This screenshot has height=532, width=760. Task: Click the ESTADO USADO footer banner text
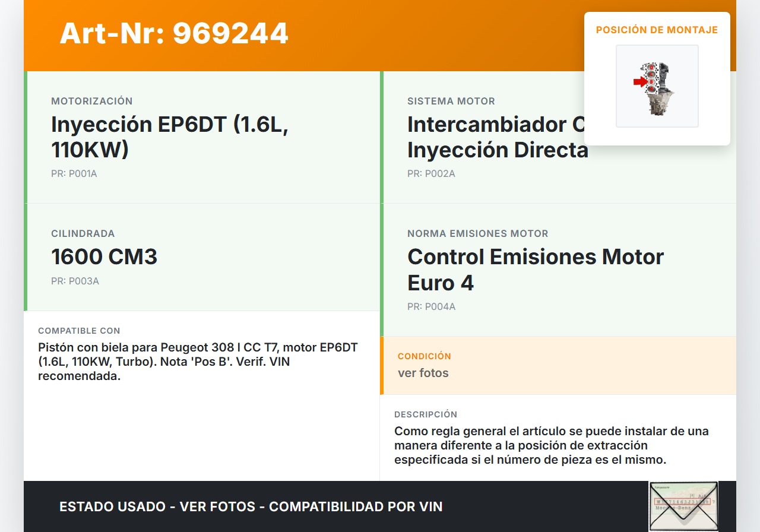[251, 507]
